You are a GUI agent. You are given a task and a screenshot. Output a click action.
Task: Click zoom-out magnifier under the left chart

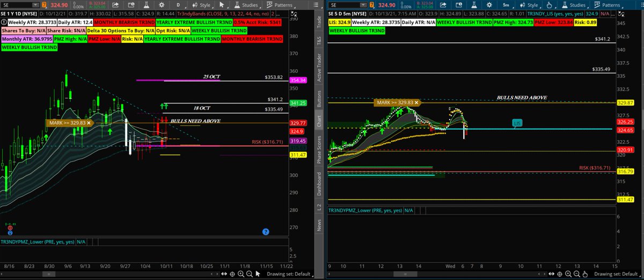pos(250,274)
